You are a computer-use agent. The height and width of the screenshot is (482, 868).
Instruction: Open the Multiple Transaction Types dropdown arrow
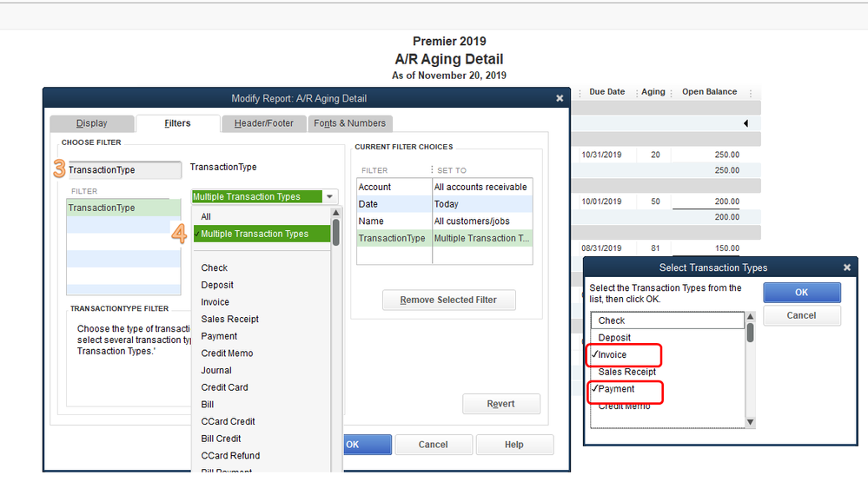tap(330, 196)
